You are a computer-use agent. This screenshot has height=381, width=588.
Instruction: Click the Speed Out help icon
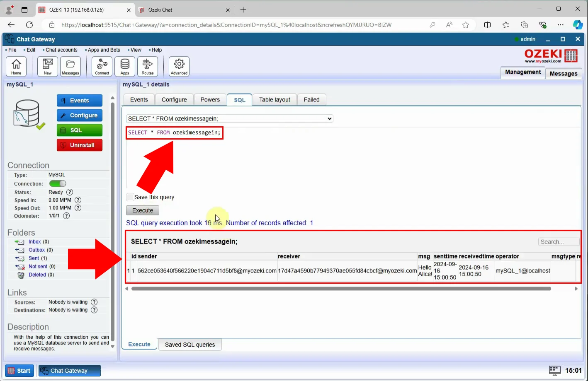78,208
